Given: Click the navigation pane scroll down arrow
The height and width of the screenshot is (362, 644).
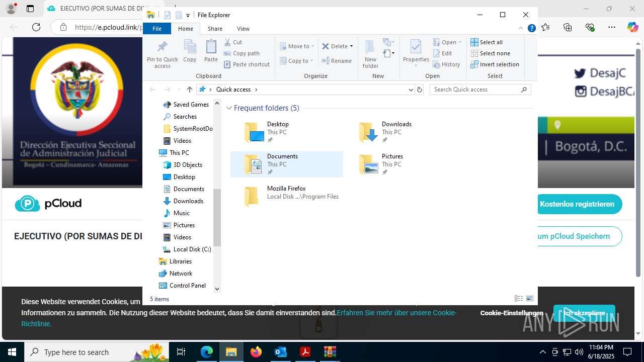Looking at the screenshot, I should (217, 289).
